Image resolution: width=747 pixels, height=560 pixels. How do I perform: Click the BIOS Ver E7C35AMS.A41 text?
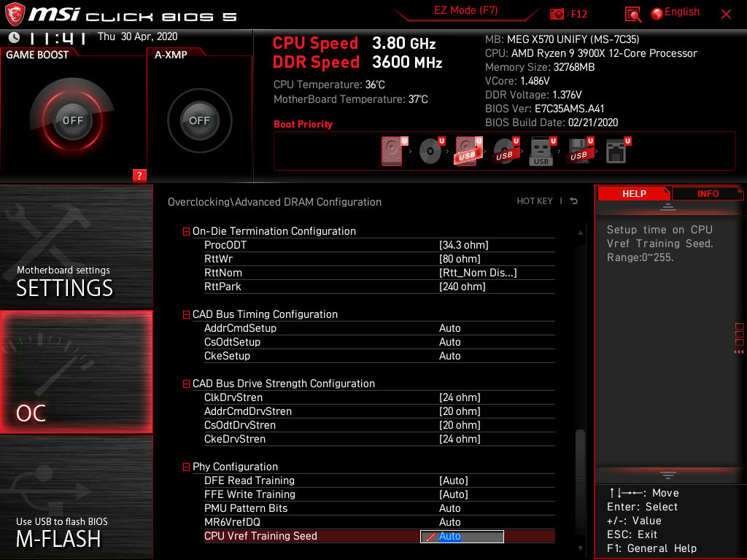coord(544,109)
